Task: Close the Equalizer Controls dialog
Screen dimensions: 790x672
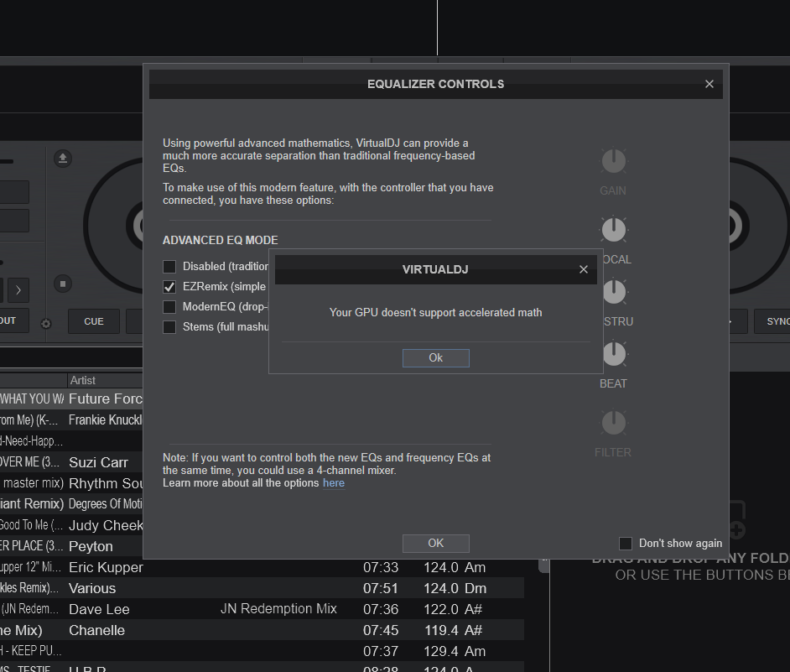Action: [x=709, y=84]
